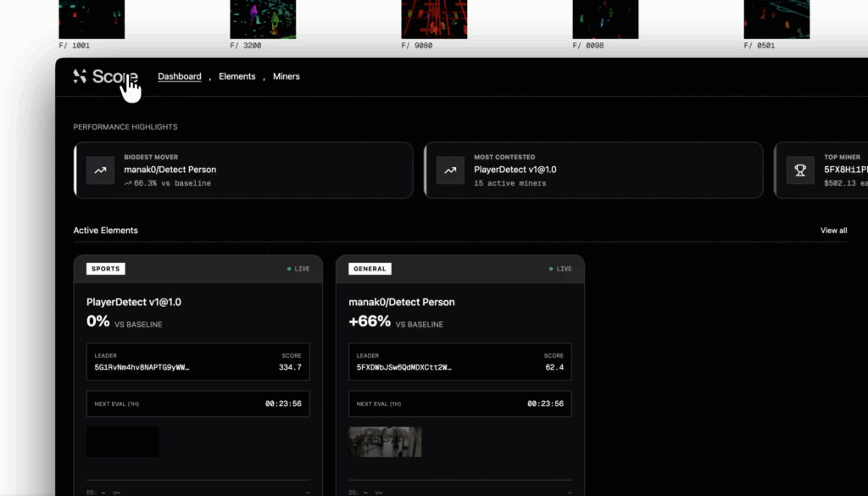The height and width of the screenshot is (496, 868).
Task: Click the View all link
Action: point(833,231)
